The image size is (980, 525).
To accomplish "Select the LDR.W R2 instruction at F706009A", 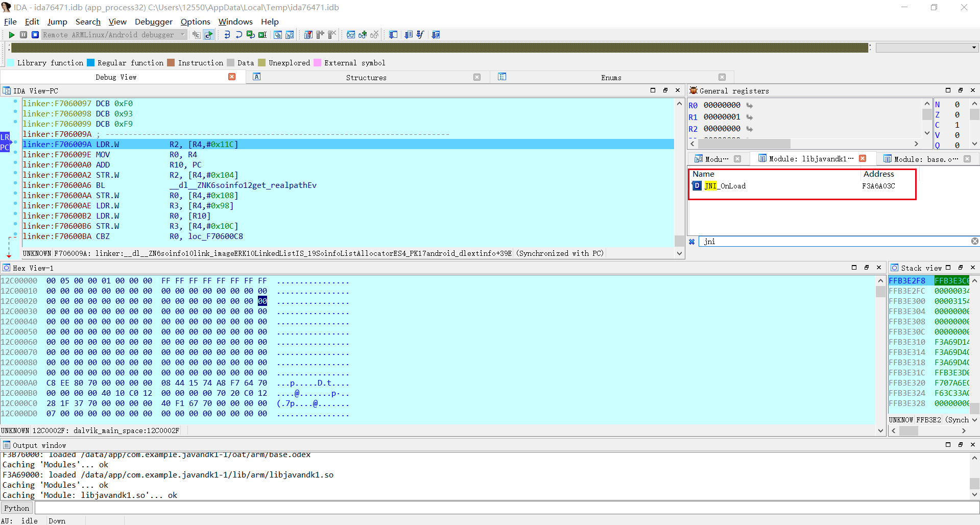I will 347,145.
